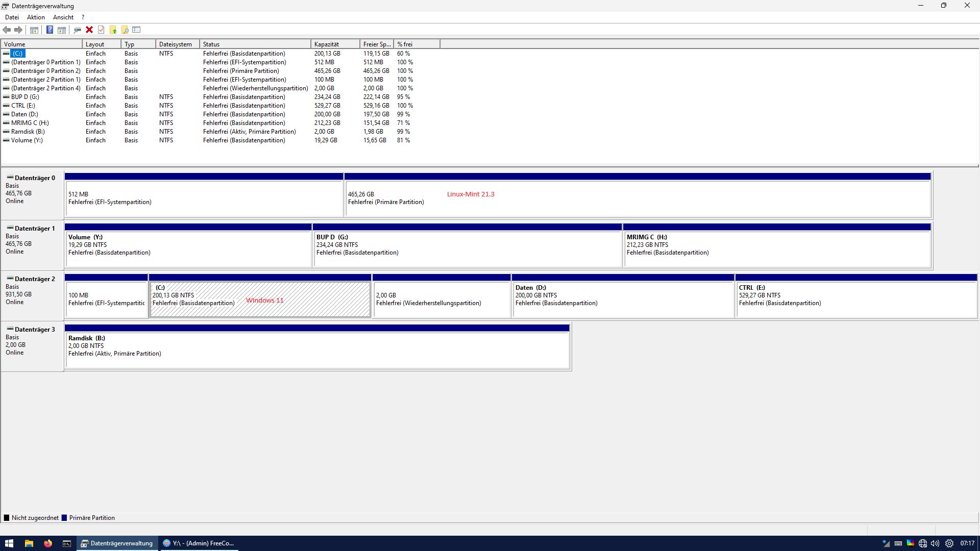
Task: Toggle the console tree pane icon
Action: pos(34,30)
